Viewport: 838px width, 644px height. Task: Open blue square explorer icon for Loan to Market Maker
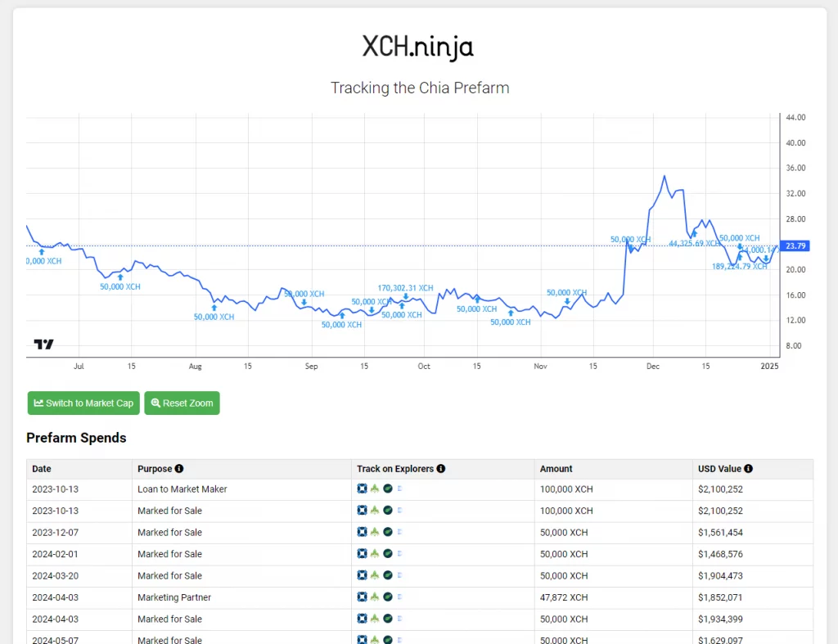[x=362, y=489]
